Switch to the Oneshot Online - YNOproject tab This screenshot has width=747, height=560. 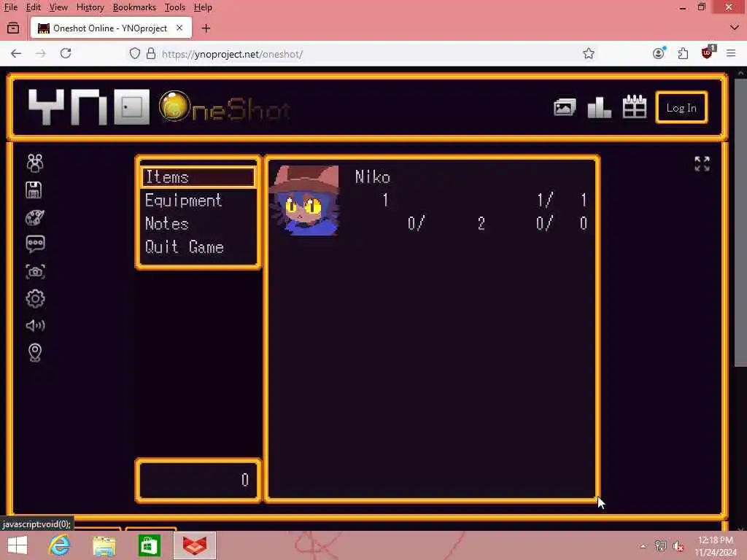pyautogui.click(x=111, y=28)
